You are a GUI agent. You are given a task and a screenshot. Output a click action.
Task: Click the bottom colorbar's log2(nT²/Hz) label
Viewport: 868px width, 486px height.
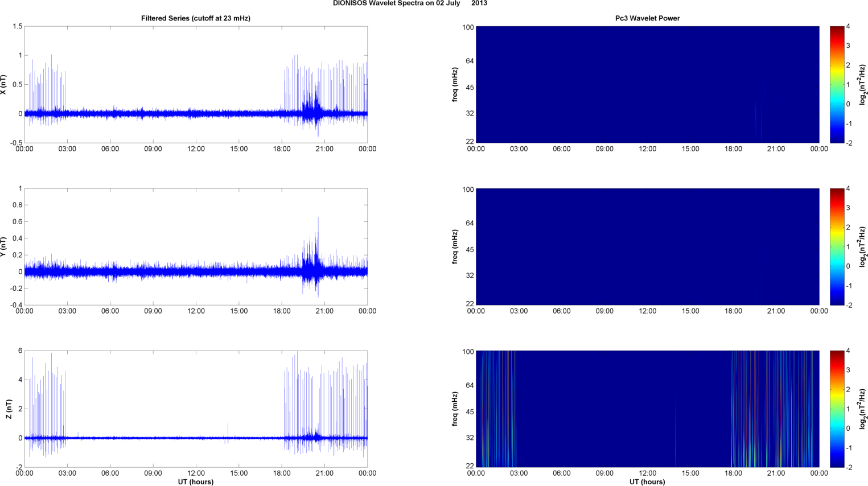point(863,409)
